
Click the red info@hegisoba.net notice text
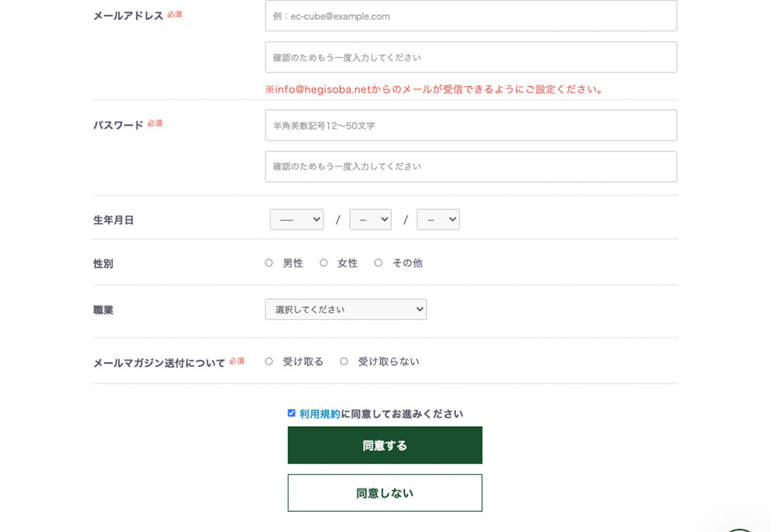tap(434, 89)
